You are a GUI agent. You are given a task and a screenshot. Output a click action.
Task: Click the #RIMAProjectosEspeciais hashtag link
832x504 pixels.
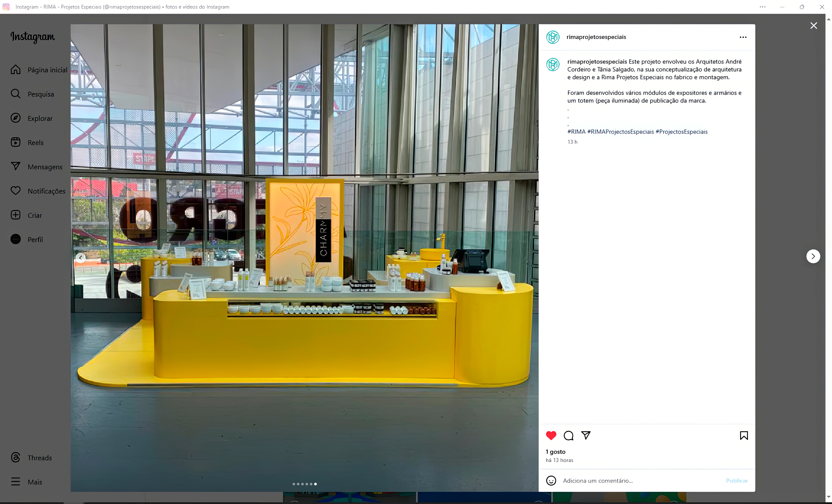620,132
